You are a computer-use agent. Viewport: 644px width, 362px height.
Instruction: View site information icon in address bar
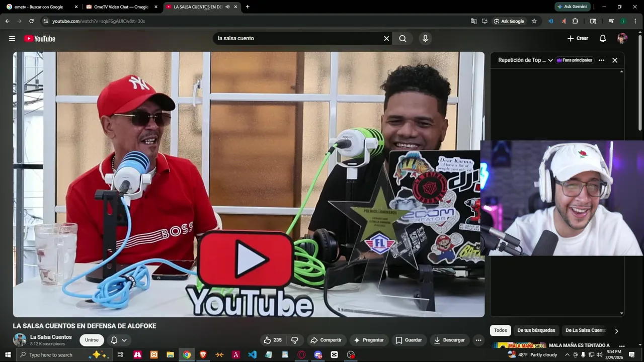[x=46, y=21]
